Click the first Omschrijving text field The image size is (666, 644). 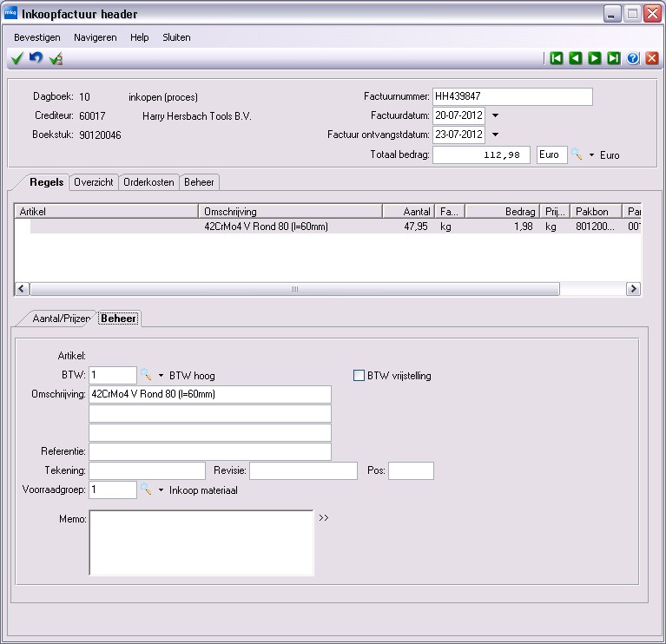click(210, 394)
